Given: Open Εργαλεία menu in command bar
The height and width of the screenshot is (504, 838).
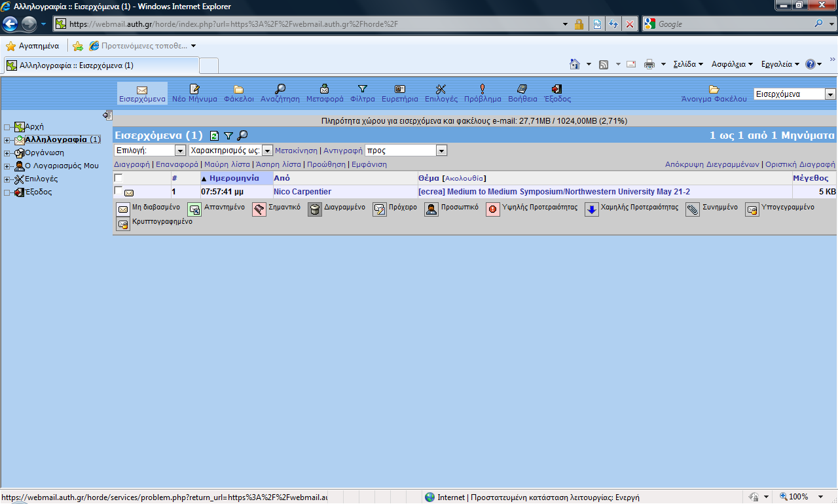Looking at the screenshot, I should pos(780,64).
